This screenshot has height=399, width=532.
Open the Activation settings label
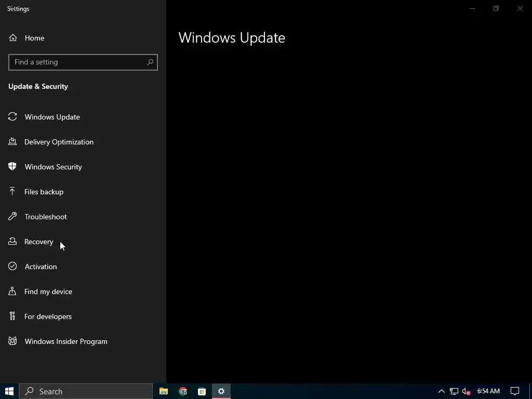(x=41, y=267)
